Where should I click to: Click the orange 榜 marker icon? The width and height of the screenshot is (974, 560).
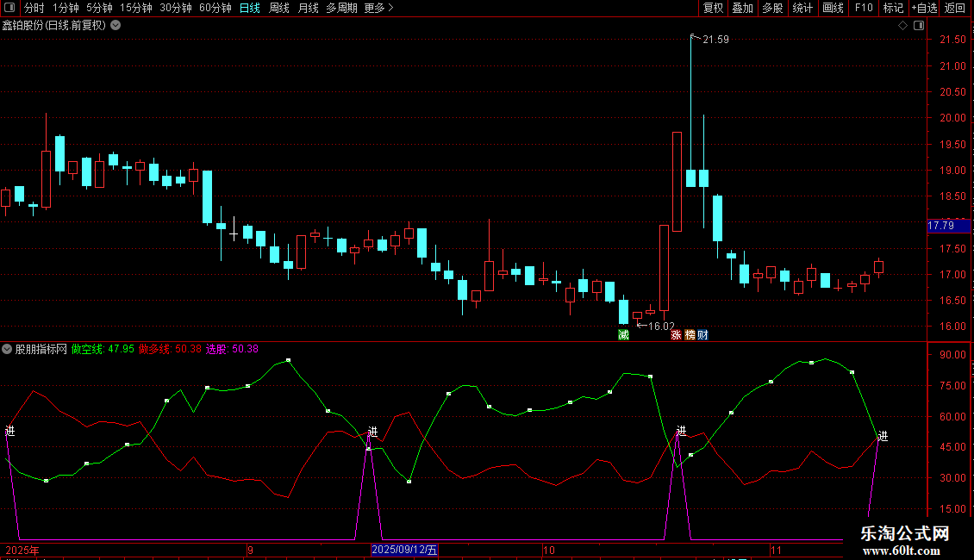[690, 334]
